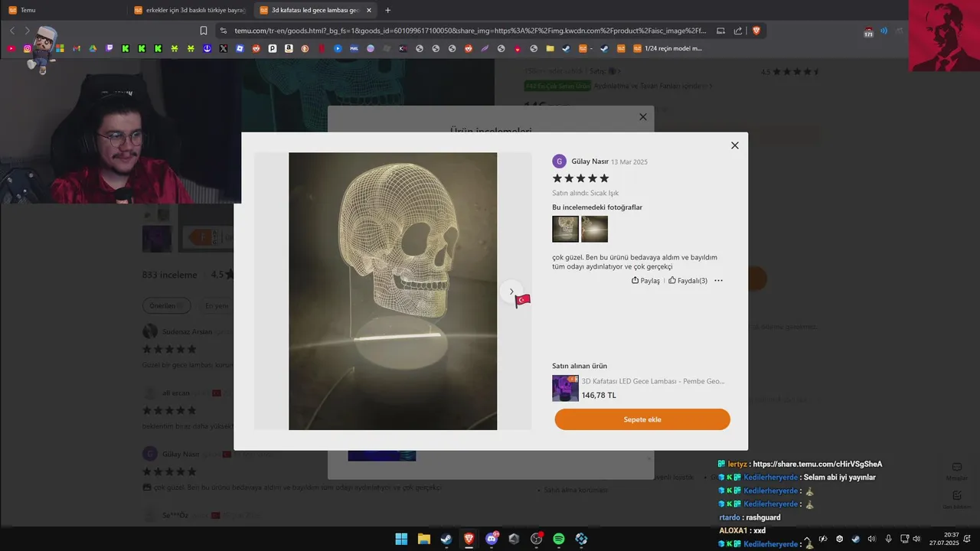980x551 pixels.
Task: Go back with browser back arrow
Action: [12, 31]
